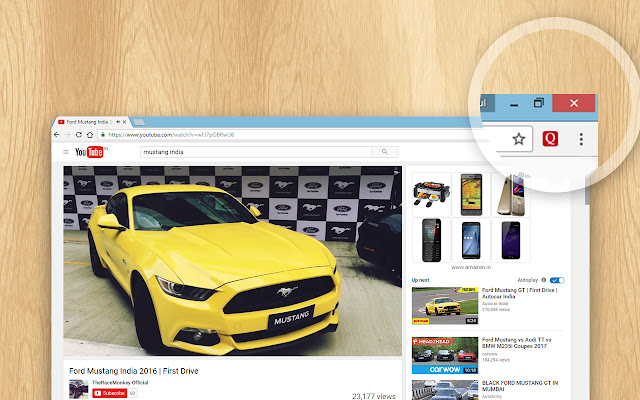Screen dimensions: 640x400
Task: Click the red Subscribe button
Action: coord(110,393)
